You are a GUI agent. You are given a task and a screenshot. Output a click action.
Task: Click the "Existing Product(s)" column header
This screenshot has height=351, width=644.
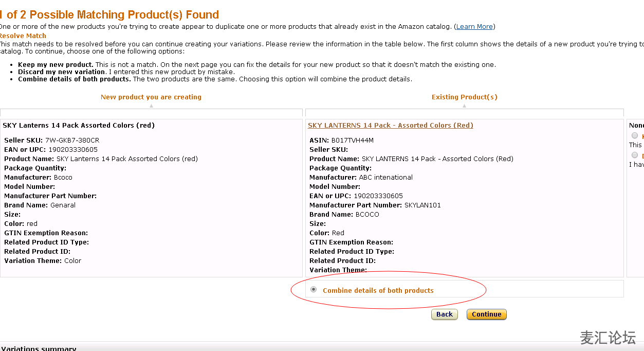464,97
